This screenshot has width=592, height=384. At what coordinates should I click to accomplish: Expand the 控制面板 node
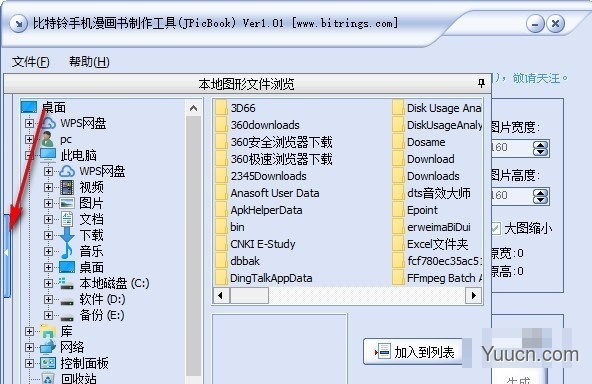29,363
